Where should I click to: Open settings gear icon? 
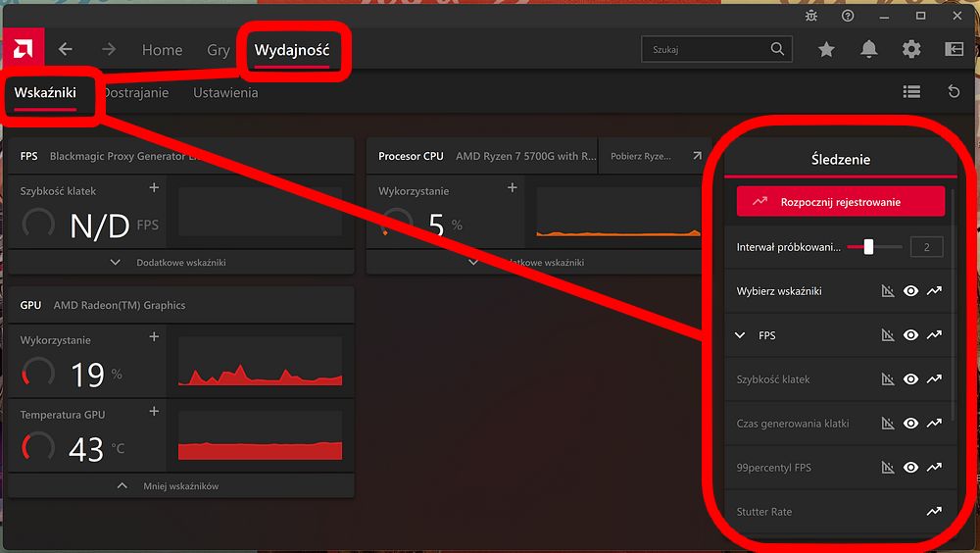[911, 49]
